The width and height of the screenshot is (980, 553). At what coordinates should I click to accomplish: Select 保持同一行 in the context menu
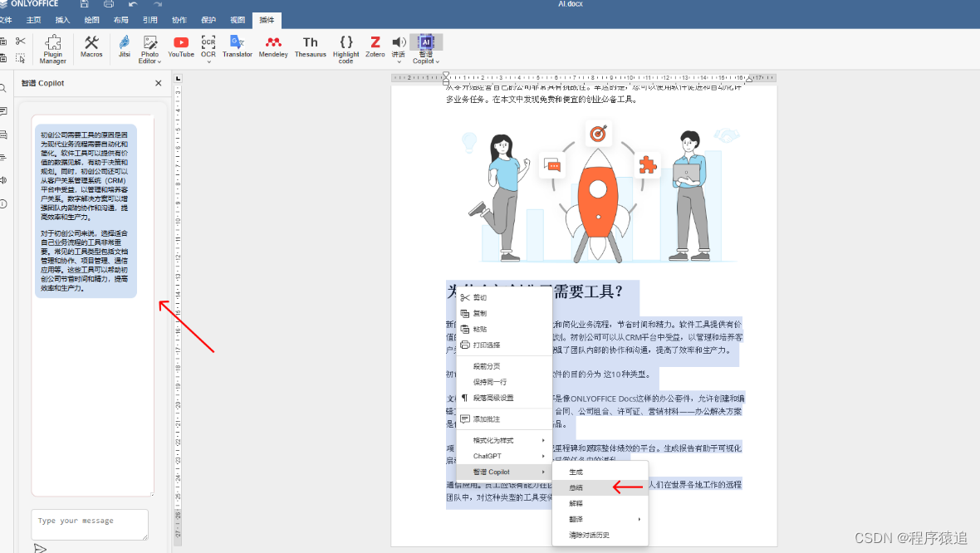[504, 382]
